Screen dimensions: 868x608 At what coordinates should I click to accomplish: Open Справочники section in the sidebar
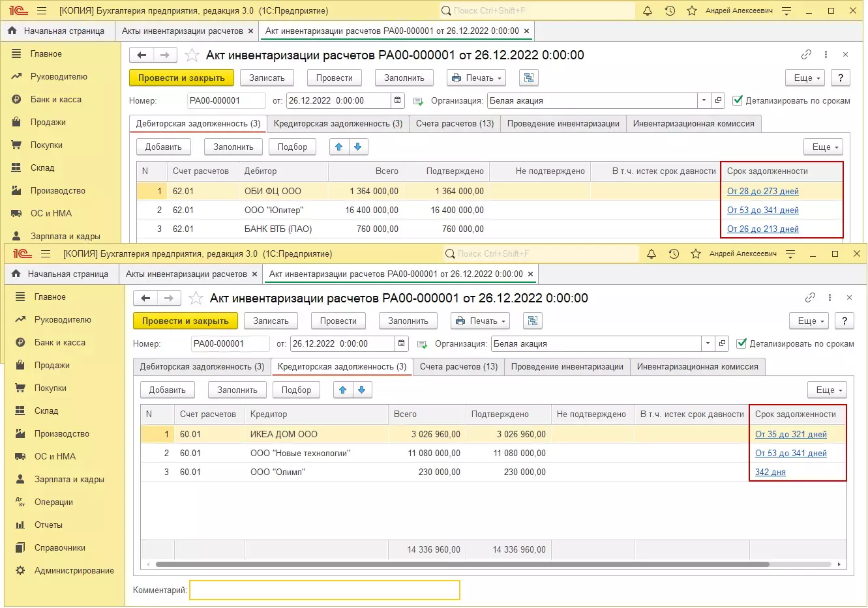[x=59, y=548]
